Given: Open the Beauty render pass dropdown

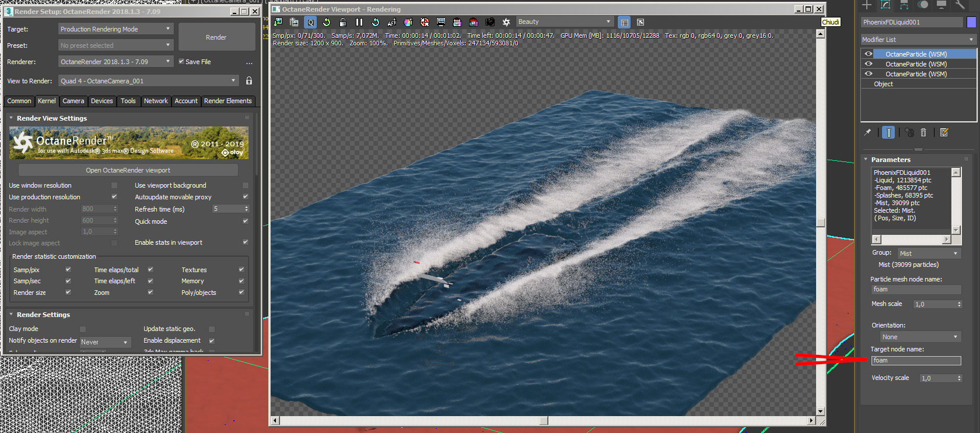Looking at the screenshot, I should (564, 22).
